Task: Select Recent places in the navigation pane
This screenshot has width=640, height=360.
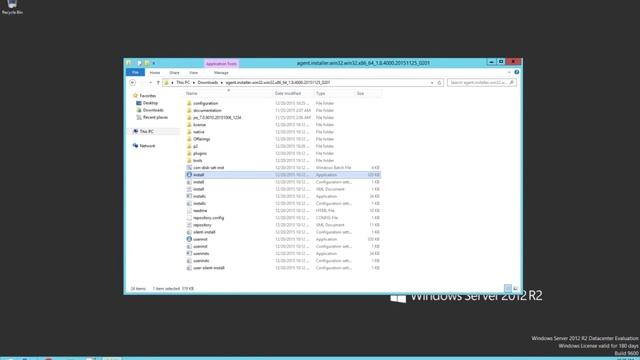Action: 155,117
